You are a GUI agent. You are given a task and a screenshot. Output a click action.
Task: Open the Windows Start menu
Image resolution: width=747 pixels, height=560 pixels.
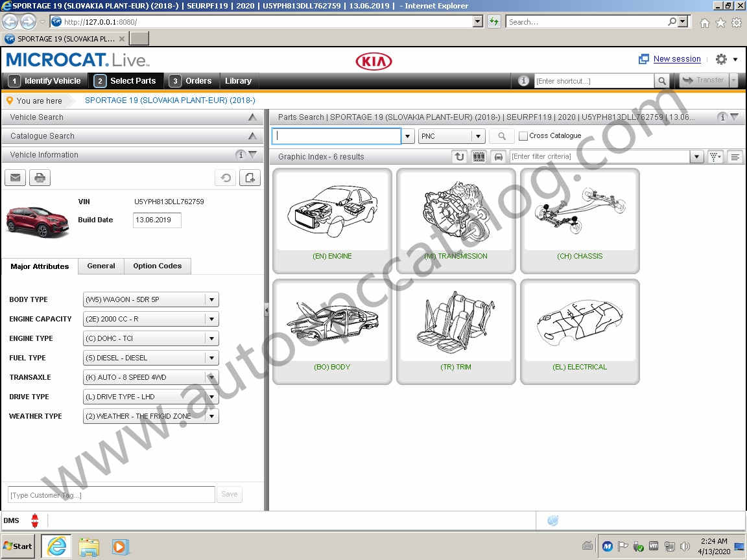click(x=18, y=546)
